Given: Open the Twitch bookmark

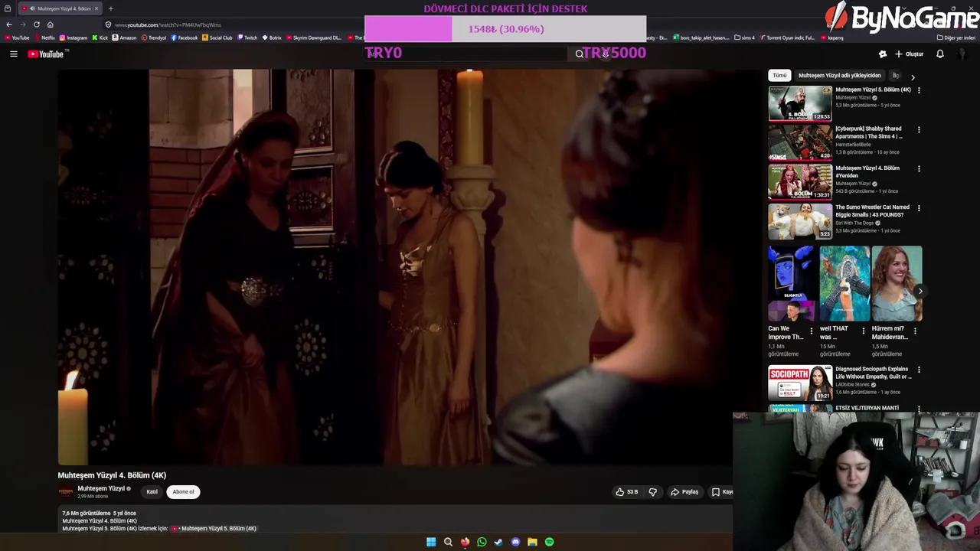Looking at the screenshot, I should 247,37.
